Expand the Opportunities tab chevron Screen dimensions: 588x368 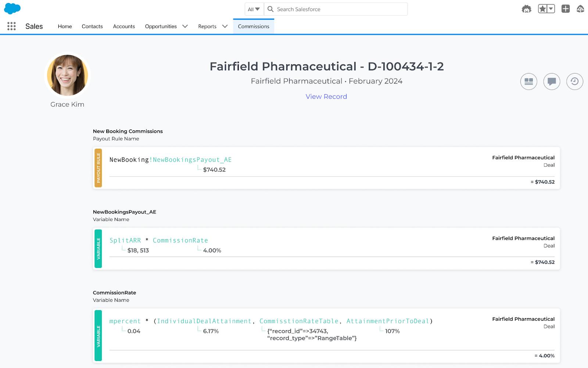coord(185,26)
